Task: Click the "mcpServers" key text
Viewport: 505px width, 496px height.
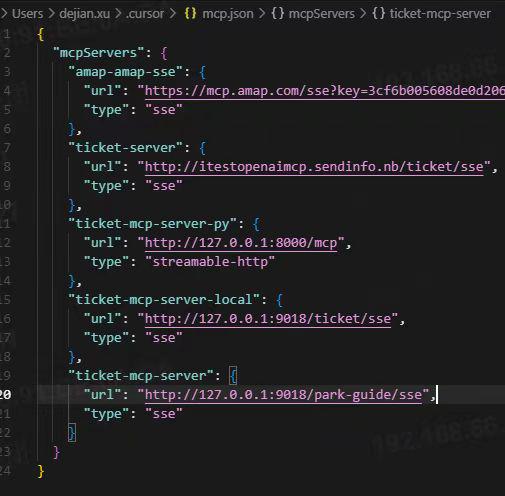Action: [x=99, y=53]
